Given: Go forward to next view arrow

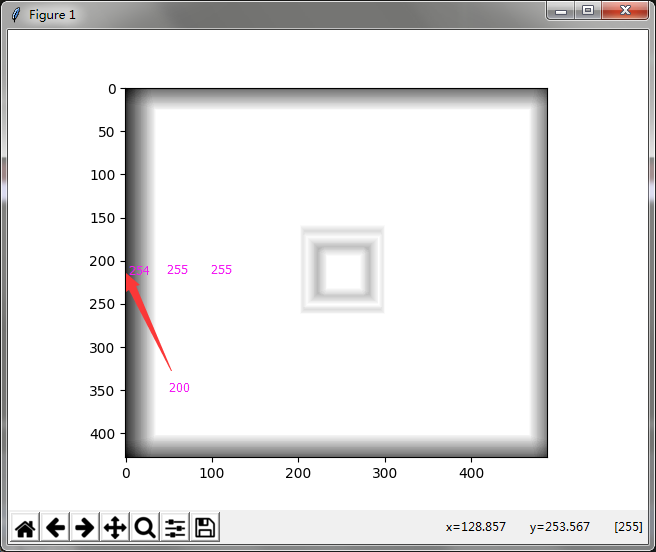Looking at the screenshot, I should click(x=85, y=527).
